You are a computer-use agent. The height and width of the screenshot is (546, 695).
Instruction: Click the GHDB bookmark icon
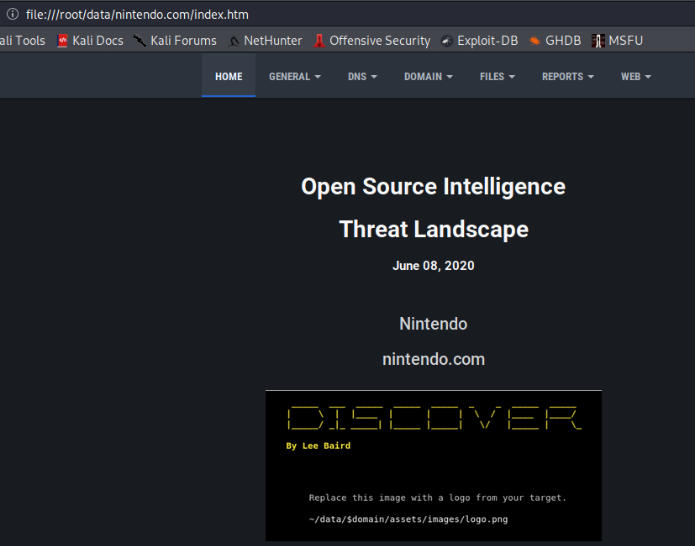pos(535,41)
